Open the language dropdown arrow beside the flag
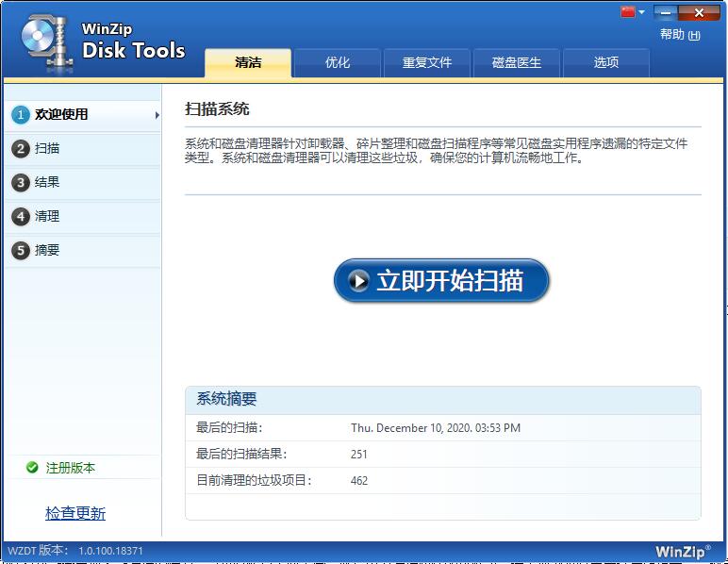 641,12
